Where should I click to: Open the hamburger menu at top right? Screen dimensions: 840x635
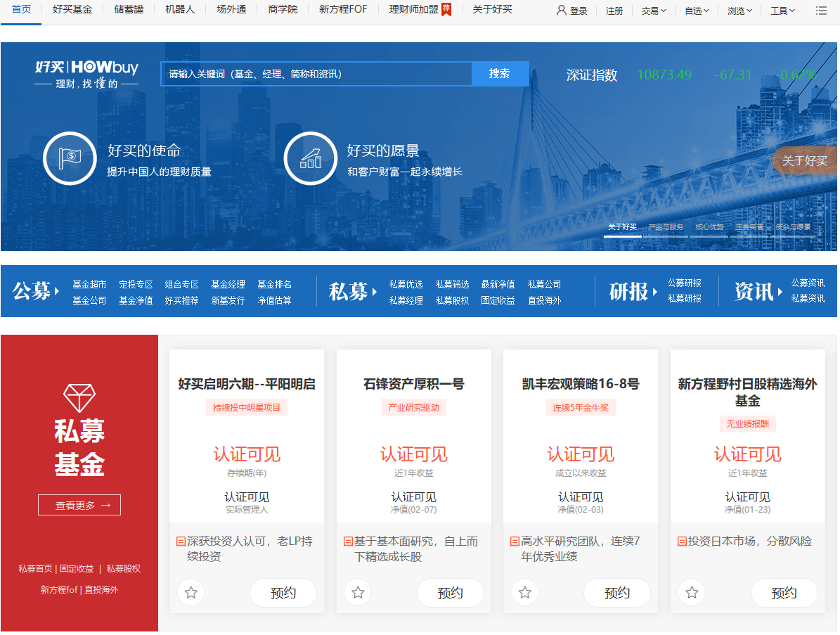(820, 11)
